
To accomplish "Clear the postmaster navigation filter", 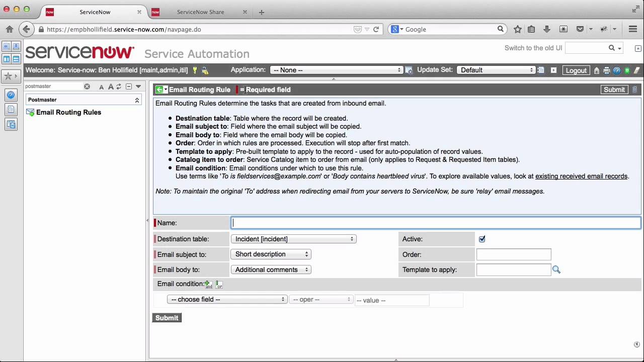I will (x=87, y=86).
